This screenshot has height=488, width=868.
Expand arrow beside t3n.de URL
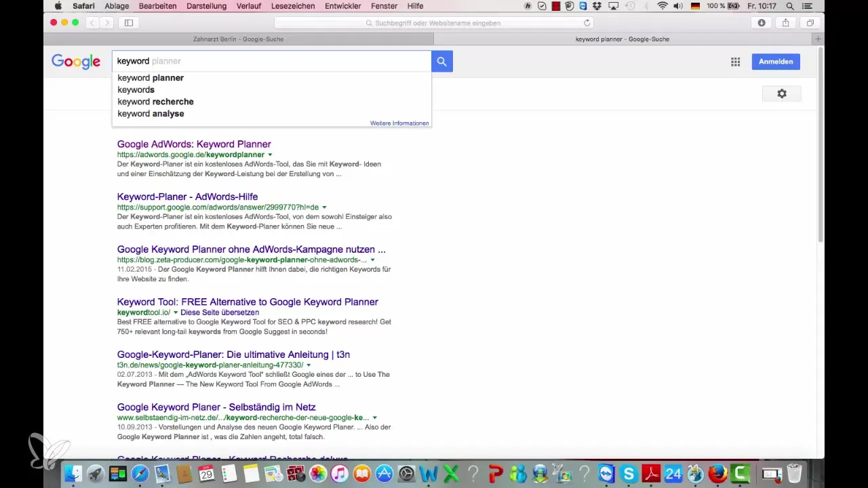309,365
